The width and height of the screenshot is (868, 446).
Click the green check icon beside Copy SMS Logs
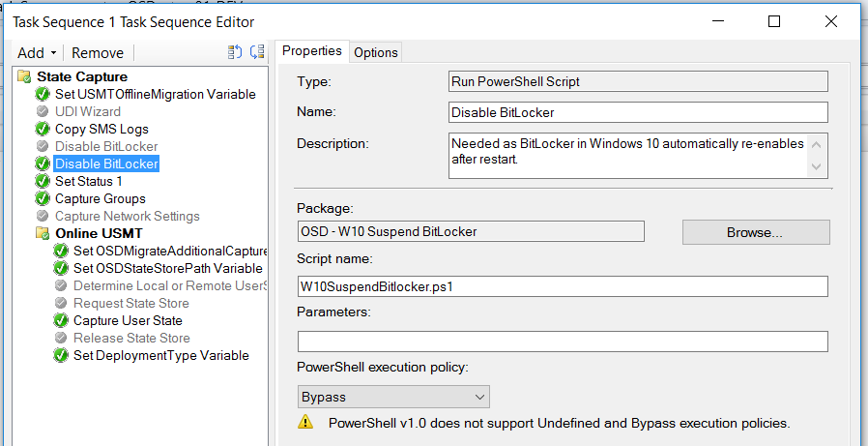pyautogui.click(x=43, y=129)
